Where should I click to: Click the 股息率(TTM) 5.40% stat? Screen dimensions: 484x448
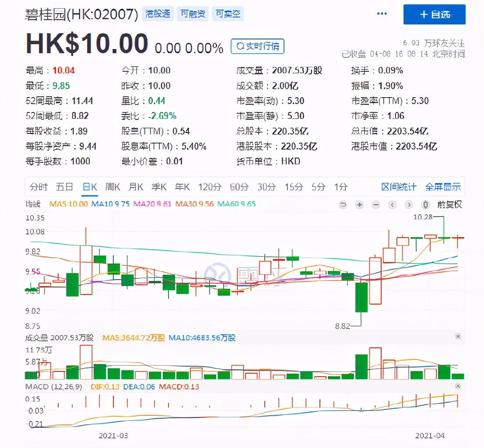coord(164,146)
